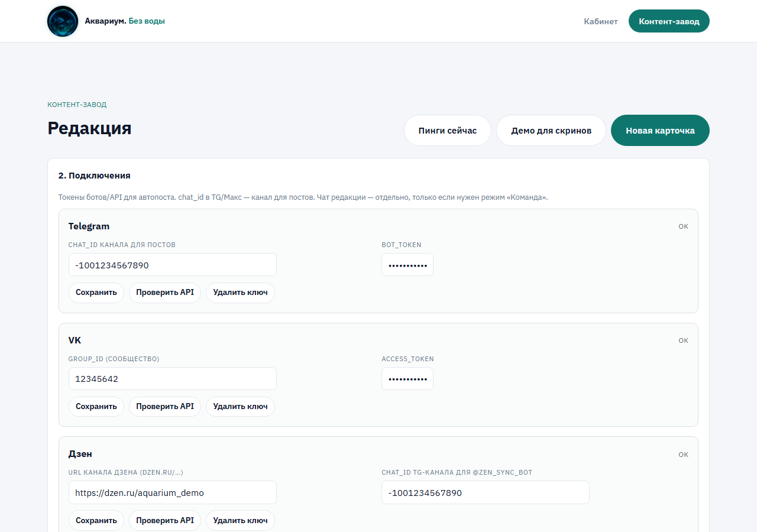This screenshot has height=532, width=757.
Task: Edit the Дзен chat_id for @zen_sync_bot
Action: (x=486, y=492)
